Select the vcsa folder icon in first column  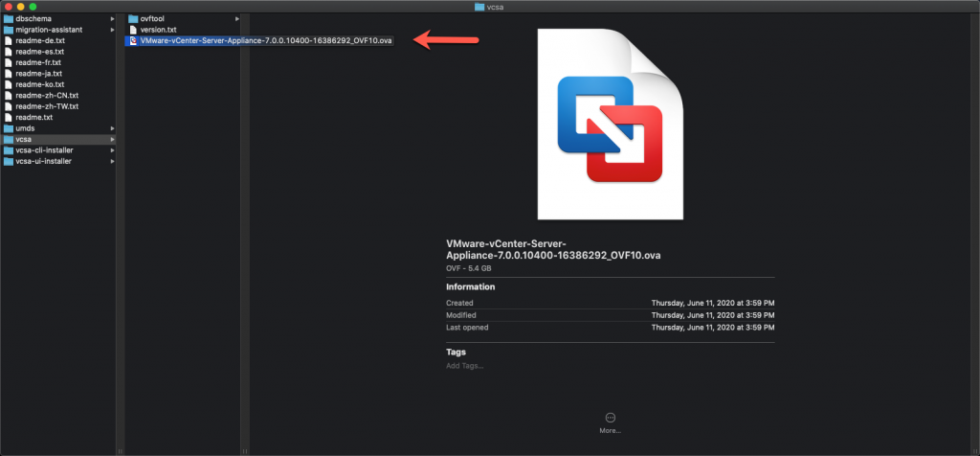tap(9, 139)
